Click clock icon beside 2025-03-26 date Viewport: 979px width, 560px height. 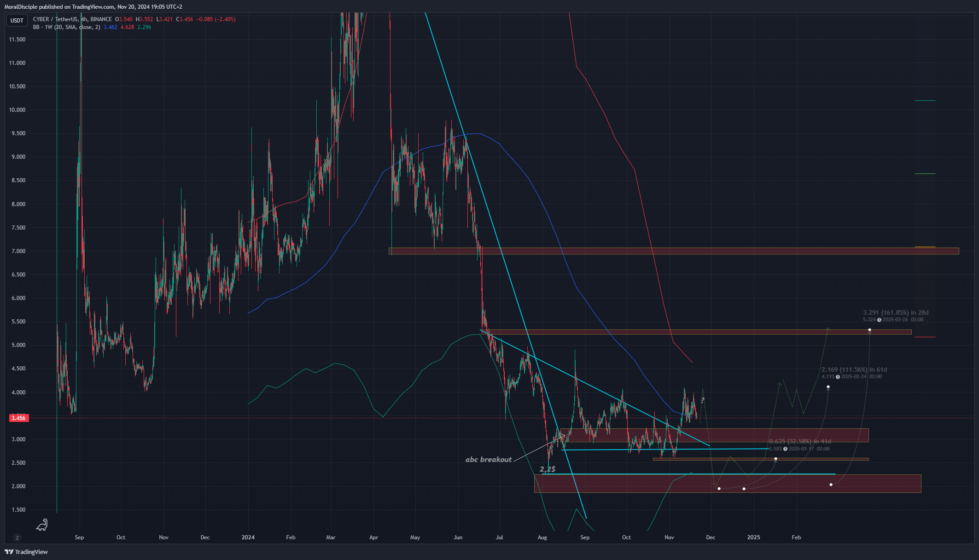click(879, 319)
